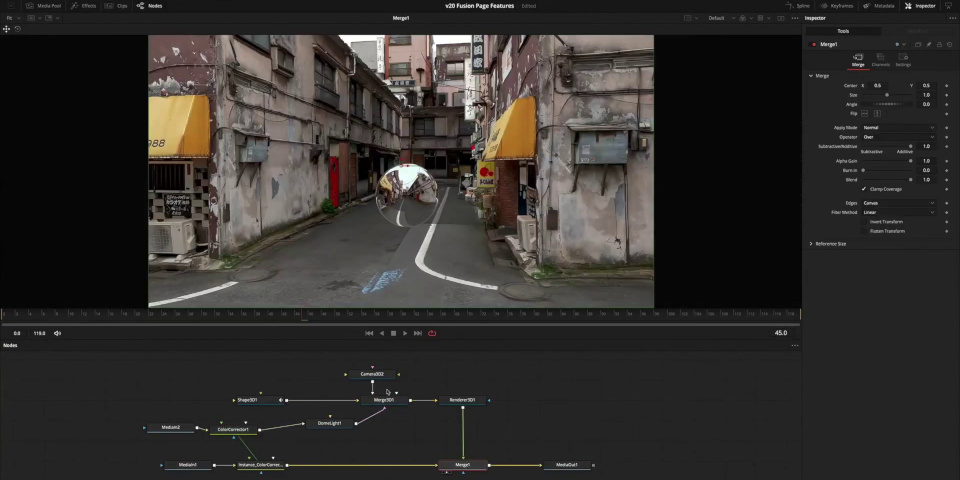Toggle the Clamp Coverage checkbox
Viewport: 960px width, 480px height.
pos(864,189)
